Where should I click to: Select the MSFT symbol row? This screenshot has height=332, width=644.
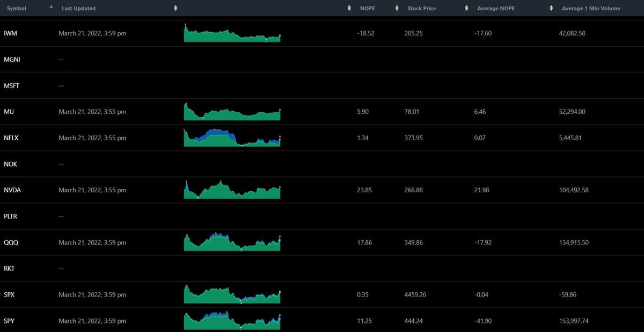coord(12,86)
